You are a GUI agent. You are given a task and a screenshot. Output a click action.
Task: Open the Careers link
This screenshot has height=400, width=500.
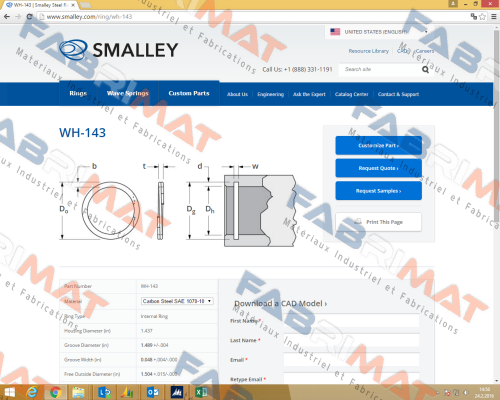425,51
